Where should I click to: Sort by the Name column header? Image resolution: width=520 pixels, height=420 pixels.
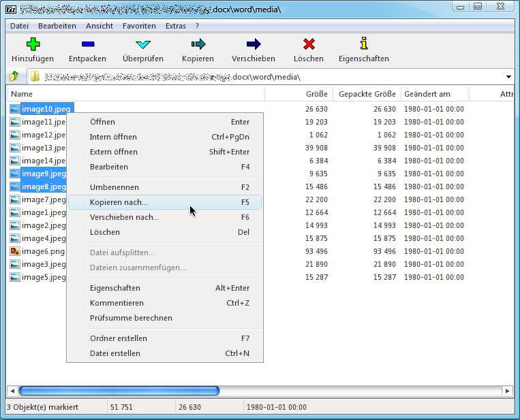click(136, 94)
